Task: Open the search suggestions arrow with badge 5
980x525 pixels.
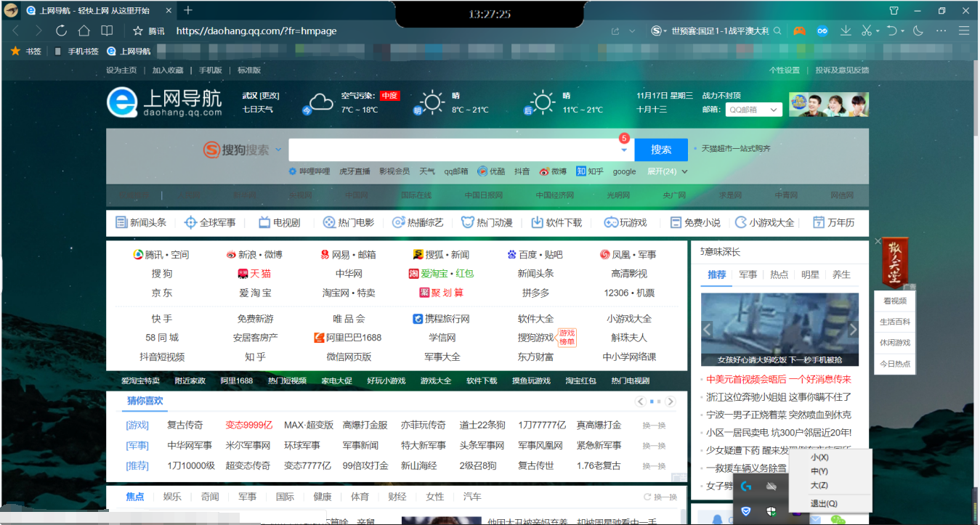Action: pyautogui.click(x=624, y=150)
